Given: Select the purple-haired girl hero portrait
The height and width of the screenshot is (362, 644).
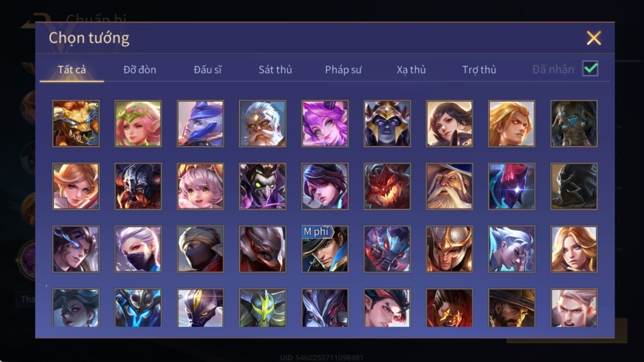Looking at the screenshot, I should click(x=325, y=124).
